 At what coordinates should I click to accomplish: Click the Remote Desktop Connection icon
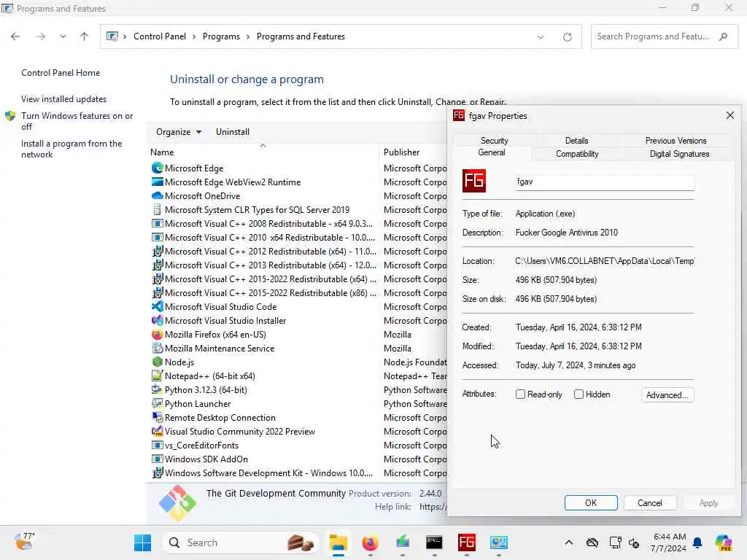[x=158, y=417]
